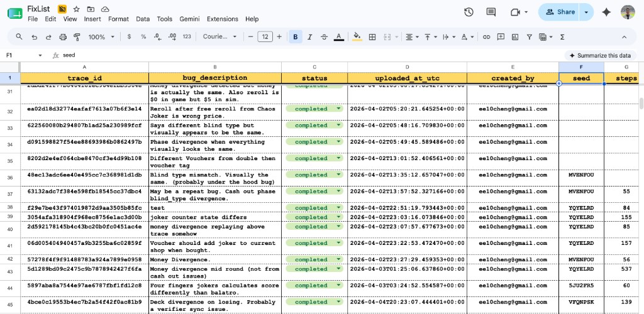This screenshot has width=644, height=314.
Task: Click the Redo arrow
Action: pos(48,37)
